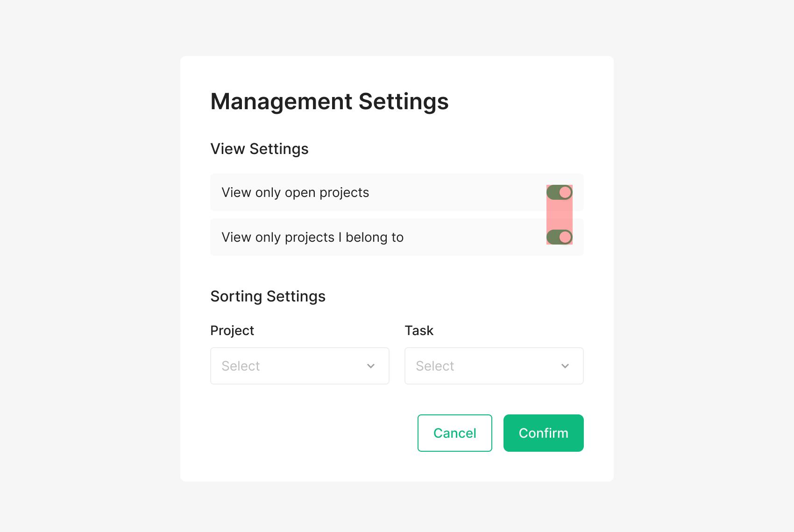Click the "Project" field label
The width and height of the screenshot is (794, 532).
[x=232, y=330]
